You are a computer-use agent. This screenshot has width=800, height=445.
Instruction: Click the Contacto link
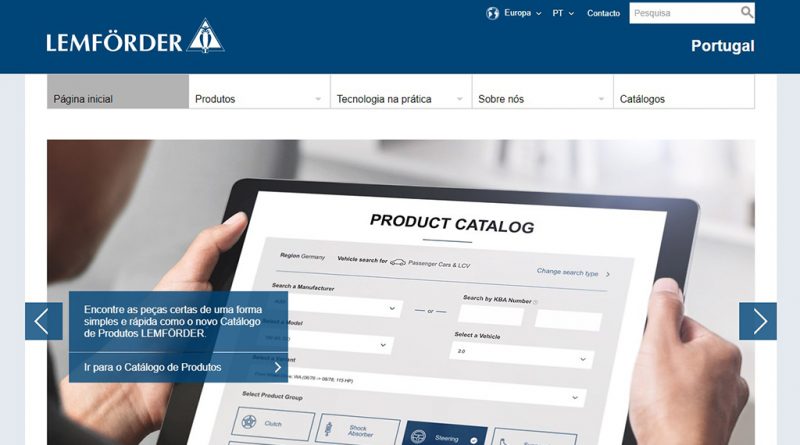(603, 13)
